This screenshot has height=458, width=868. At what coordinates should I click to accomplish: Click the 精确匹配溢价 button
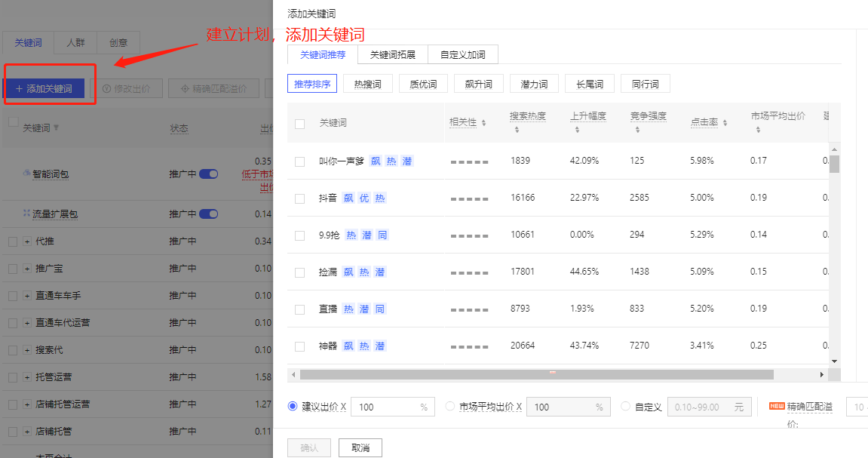(213, 88)
